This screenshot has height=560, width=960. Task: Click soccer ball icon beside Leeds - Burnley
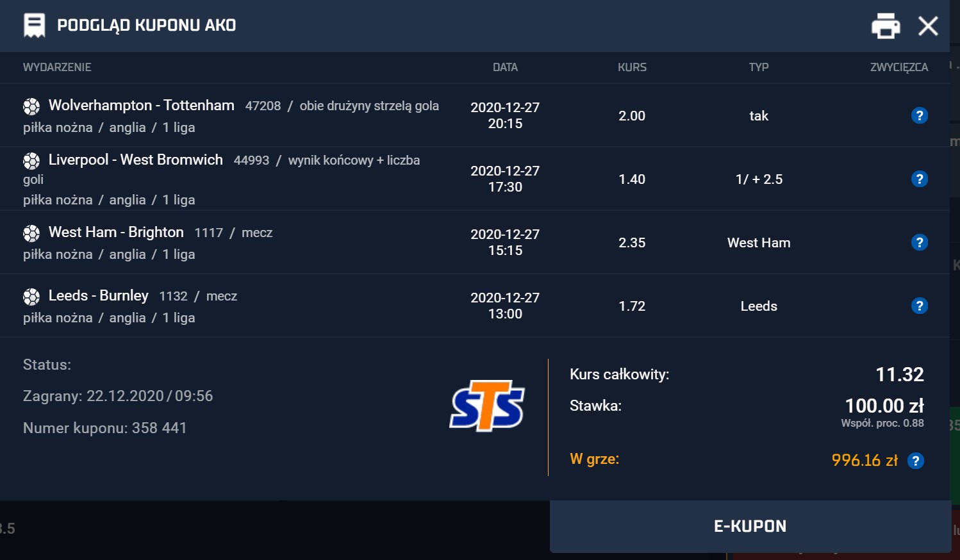31,297
